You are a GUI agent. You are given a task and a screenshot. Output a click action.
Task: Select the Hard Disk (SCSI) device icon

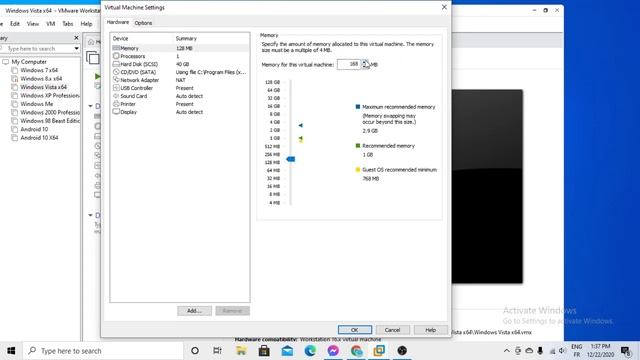click(x=116, y=64)
